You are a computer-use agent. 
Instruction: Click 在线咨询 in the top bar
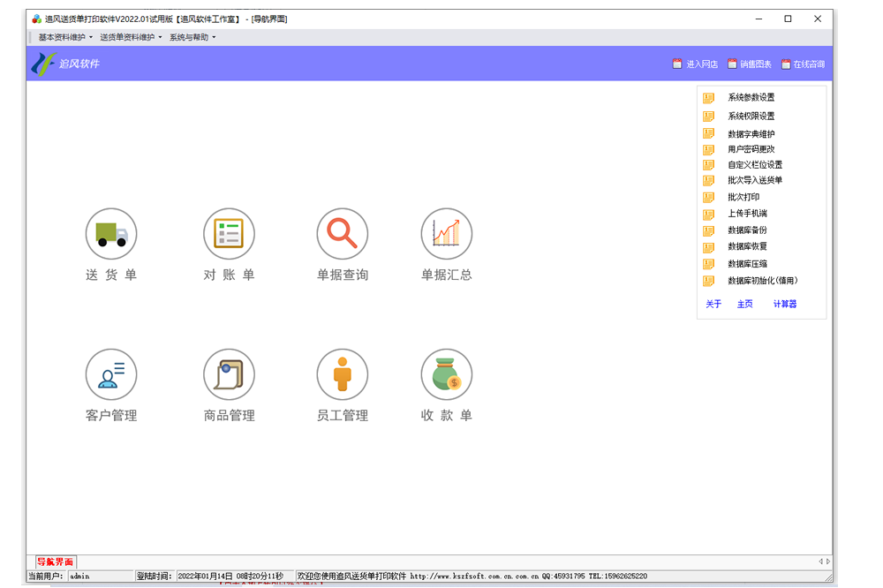click(803, 64)
